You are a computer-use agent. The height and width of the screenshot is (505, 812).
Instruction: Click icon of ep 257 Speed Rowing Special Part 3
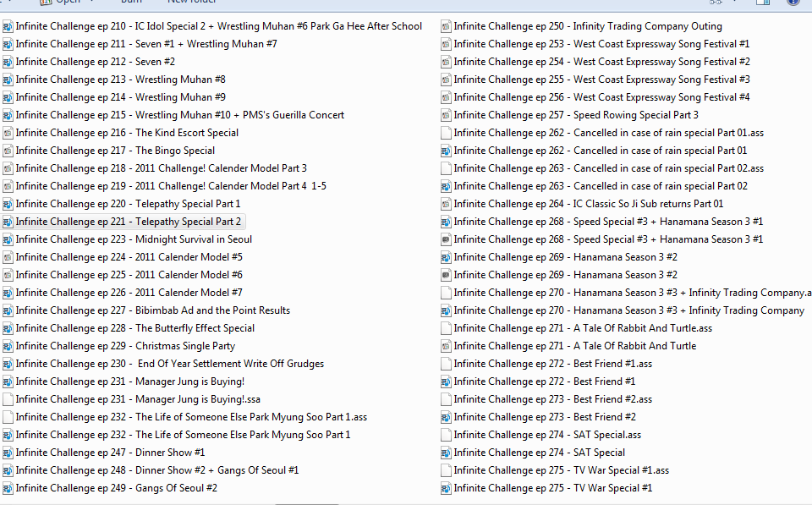point(446,115)
